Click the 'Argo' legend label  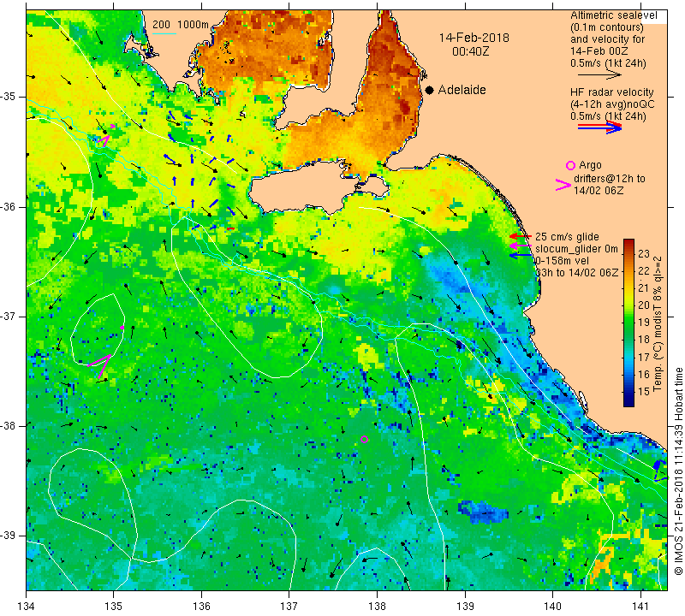[x=590, y=165]
